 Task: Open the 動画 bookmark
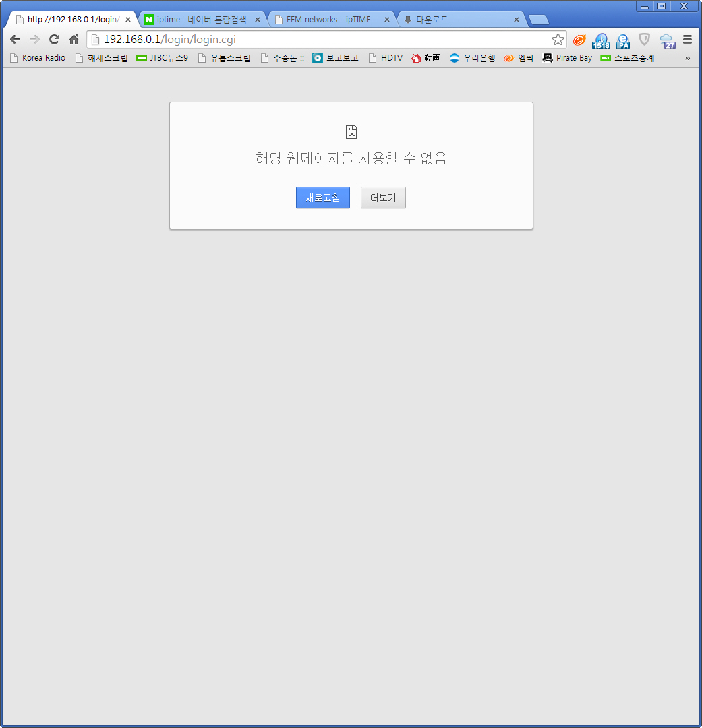426,58
